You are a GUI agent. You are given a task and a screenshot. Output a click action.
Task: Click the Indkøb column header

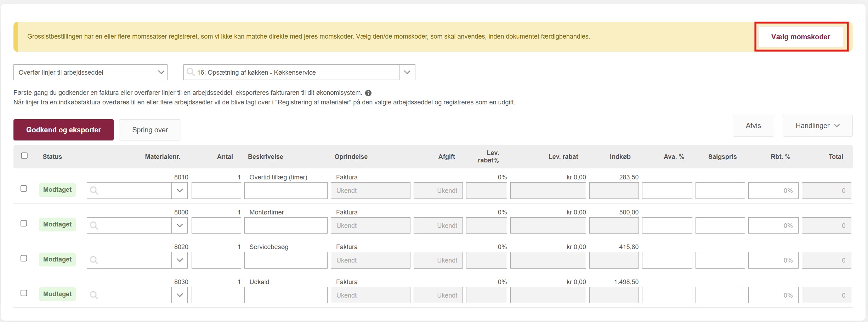click(620, 157)
